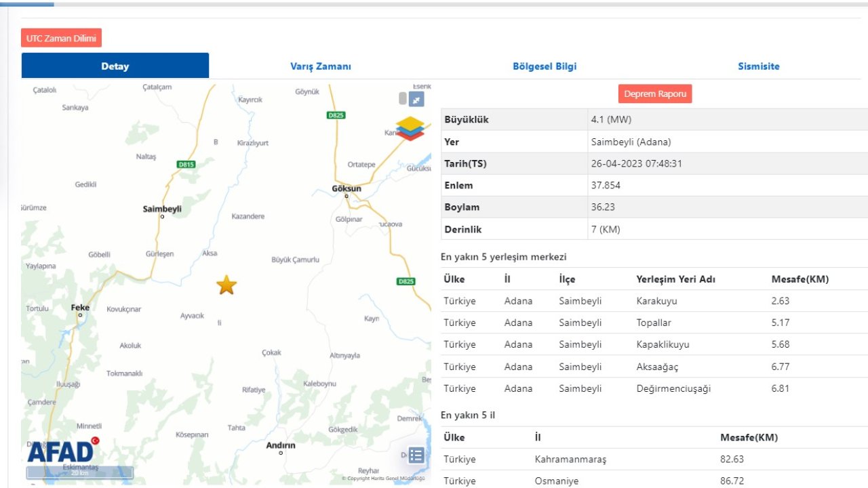
Task: Click the Deprem Raporu button
Action: (655, 94)
